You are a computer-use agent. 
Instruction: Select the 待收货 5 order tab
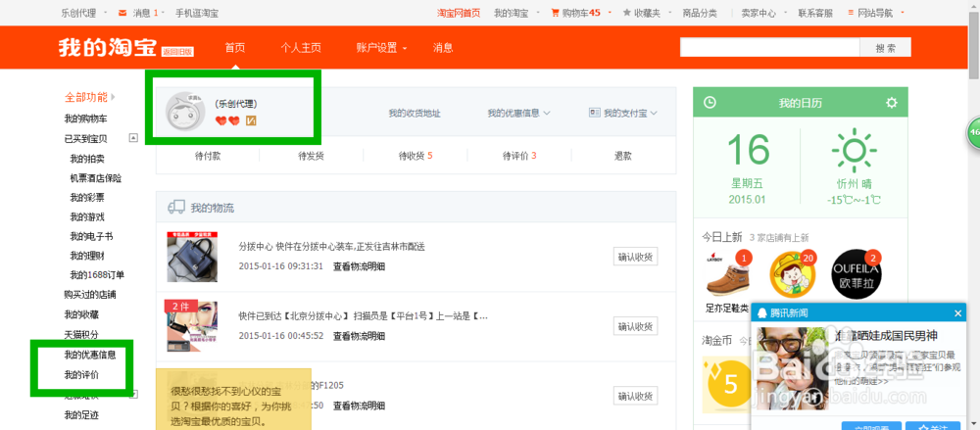pos(416,156)
